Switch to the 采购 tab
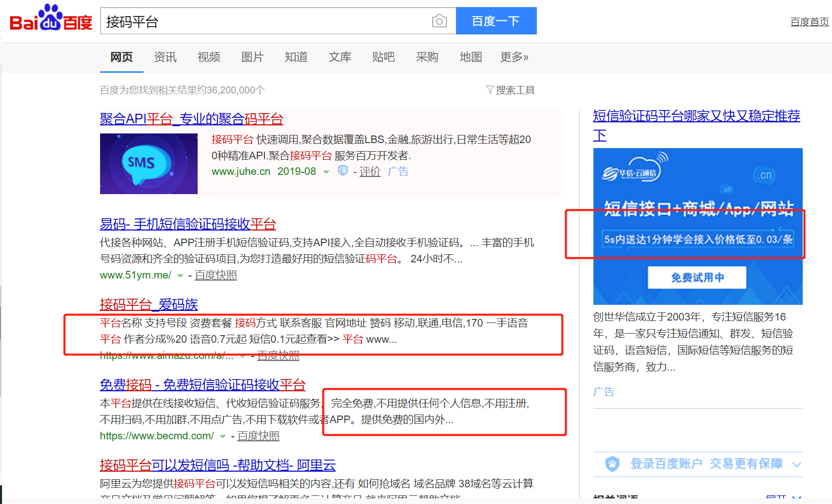This screenshot has width=832, height=504. click(x=427, y=57)
